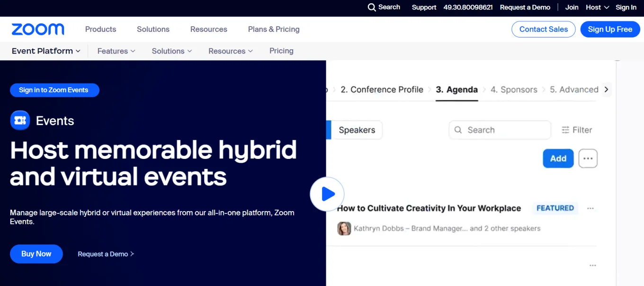Screen dimensions: 644x286
Task: Open the Resources menu in main nav
Action: [209, 29]
